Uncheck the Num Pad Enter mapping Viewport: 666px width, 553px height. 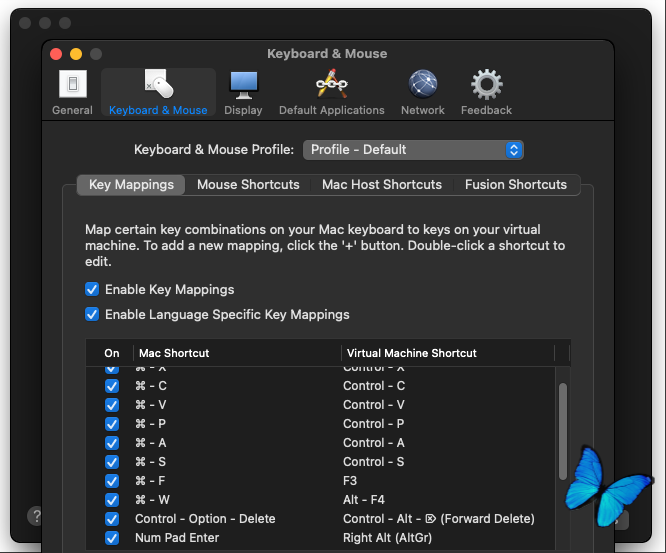[x=112, y=538]
